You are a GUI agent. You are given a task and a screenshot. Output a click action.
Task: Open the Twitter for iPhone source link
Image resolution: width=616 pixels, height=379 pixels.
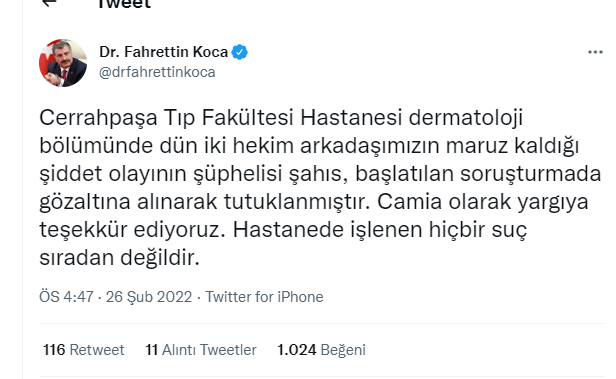pos(264,297)
